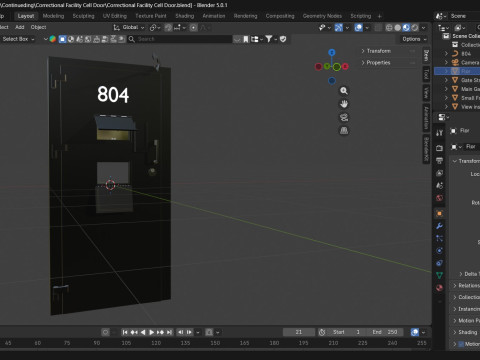Expand the Camera object in outliner
The image size is (480, 360).
coord(446,62)
